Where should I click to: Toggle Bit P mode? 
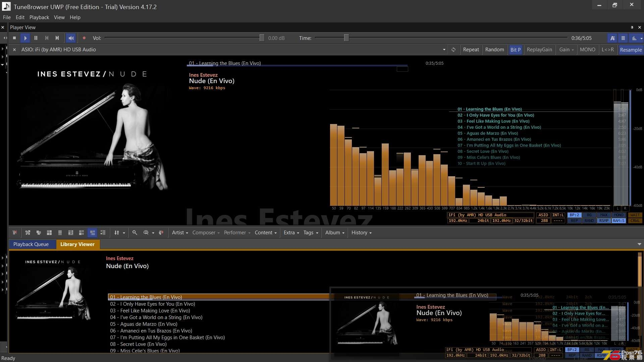[516, 50]
